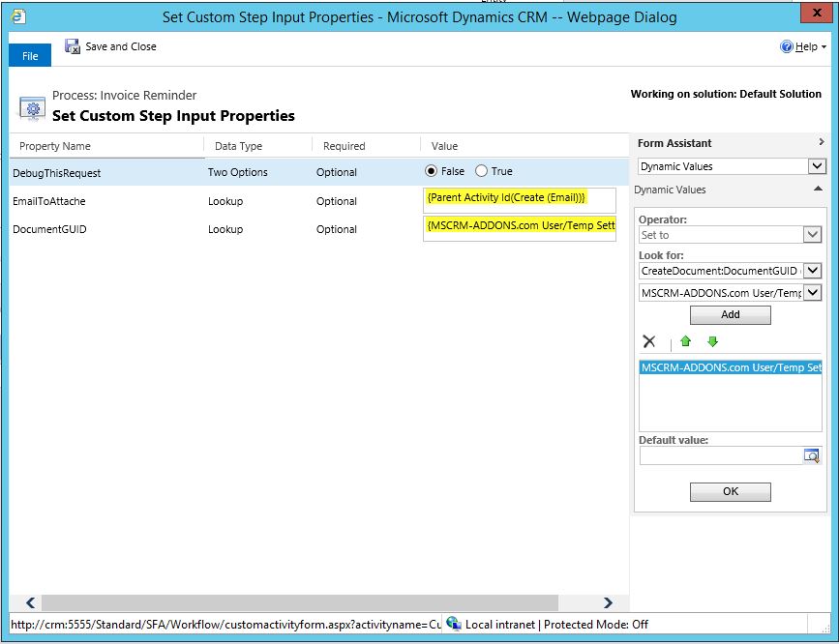
Task: Click the right scroll arrow below the grid
Action: pos(608,602)
